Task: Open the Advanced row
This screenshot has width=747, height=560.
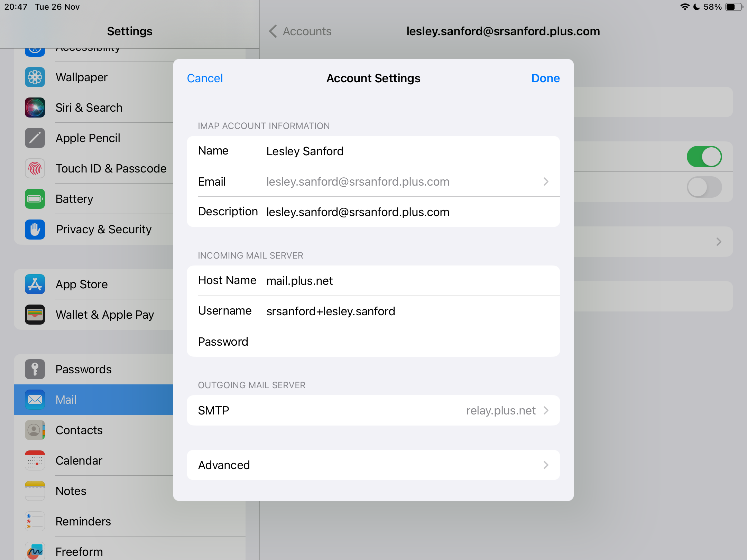Action: click(x=373, y=465)
